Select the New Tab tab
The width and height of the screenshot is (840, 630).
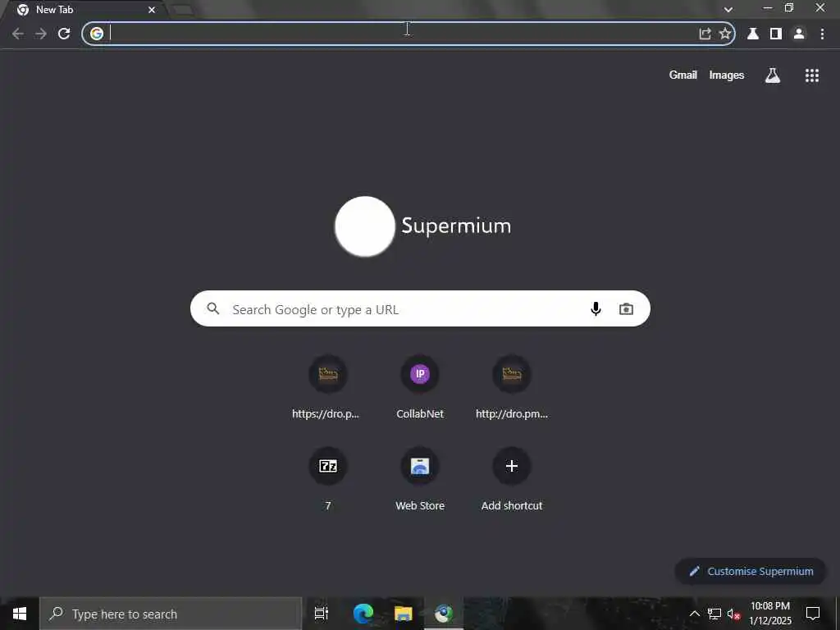click(x=85, y=10)
